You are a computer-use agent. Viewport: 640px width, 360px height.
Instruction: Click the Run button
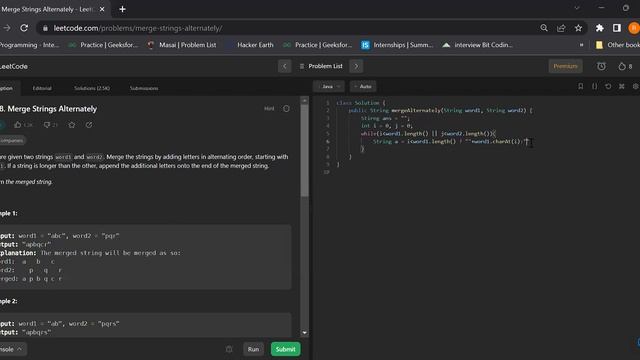pos(253,349)
